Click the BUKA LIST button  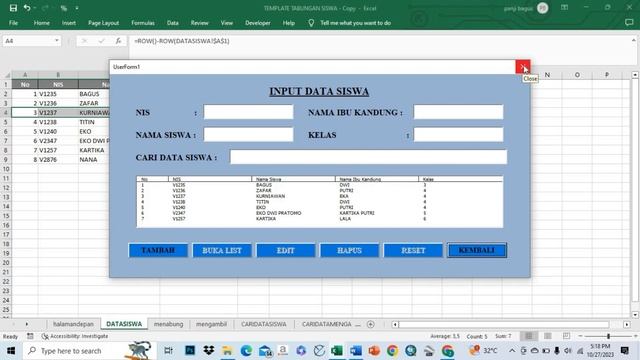tap(222, 250)
